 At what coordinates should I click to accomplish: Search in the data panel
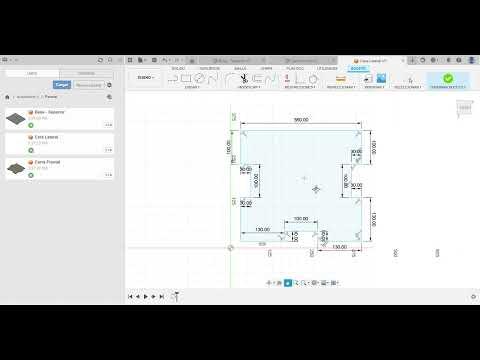110,60
